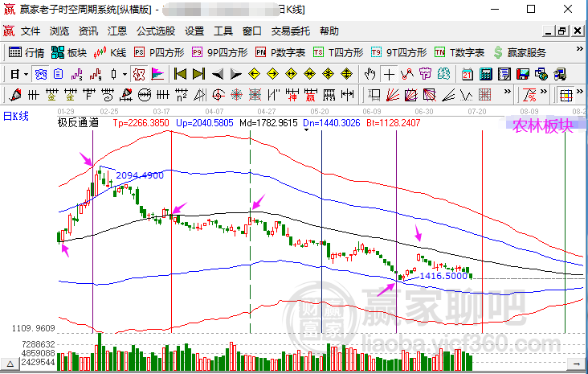Screen dimensions: 588x374
Task: Select the red pencil drawing tool
Action: tap(15, 96)
